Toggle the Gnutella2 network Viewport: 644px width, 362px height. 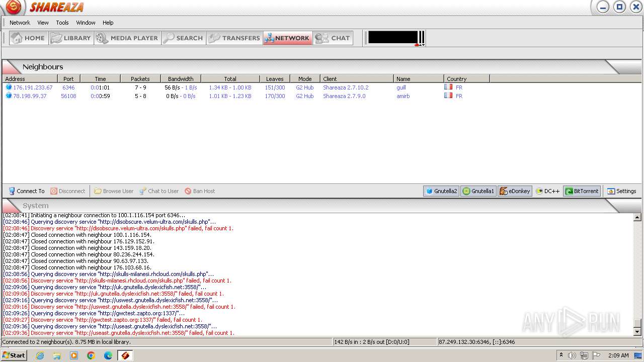tap(441, 191)
